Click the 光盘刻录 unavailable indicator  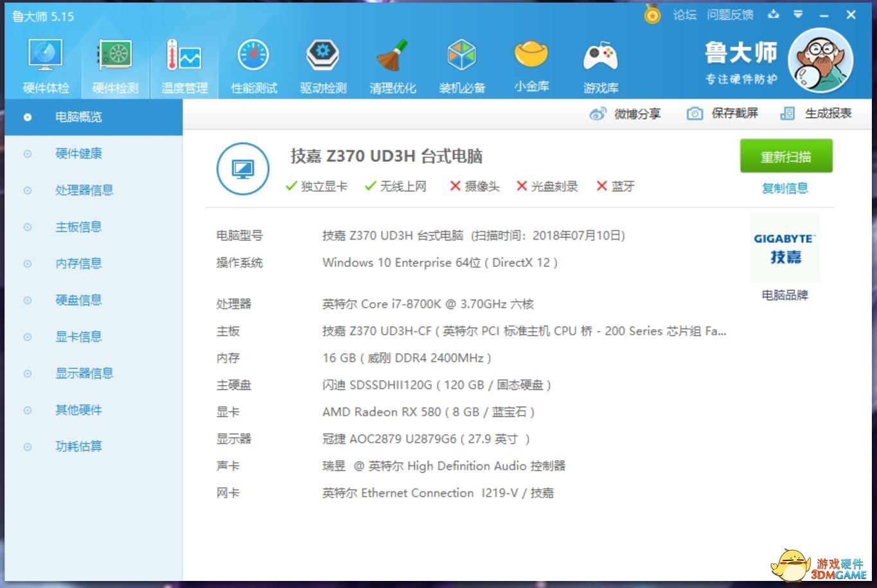pos(547,186)
